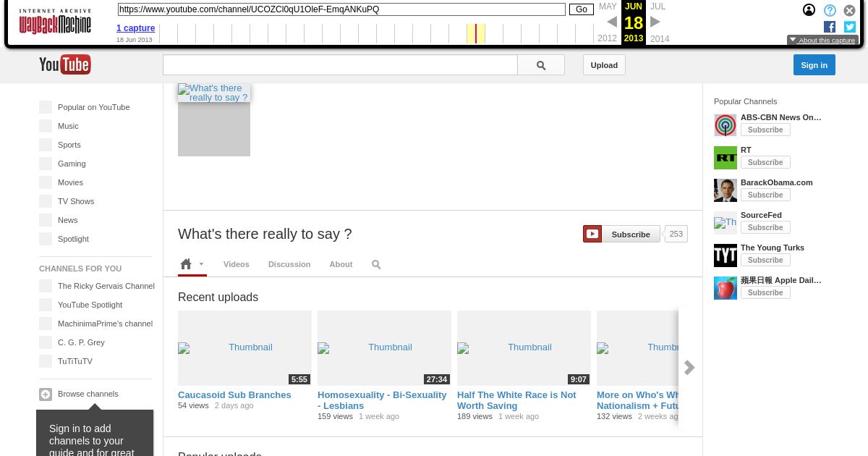The height and width of the screenshot is (456, 868).
Task: Open News in the guide
Action: pyautogui.click(x=68, y=220)
